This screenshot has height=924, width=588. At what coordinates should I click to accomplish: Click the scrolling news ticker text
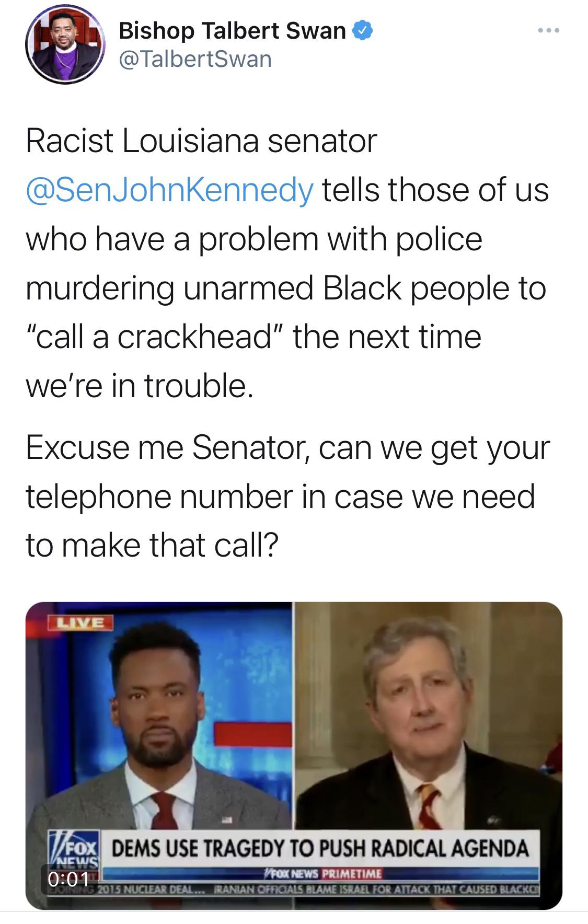coord(319,888)
